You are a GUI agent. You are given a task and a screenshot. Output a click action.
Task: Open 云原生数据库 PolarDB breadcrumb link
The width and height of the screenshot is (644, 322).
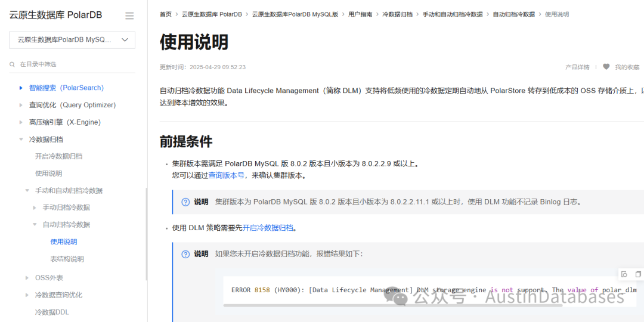[x=212, y=14]
